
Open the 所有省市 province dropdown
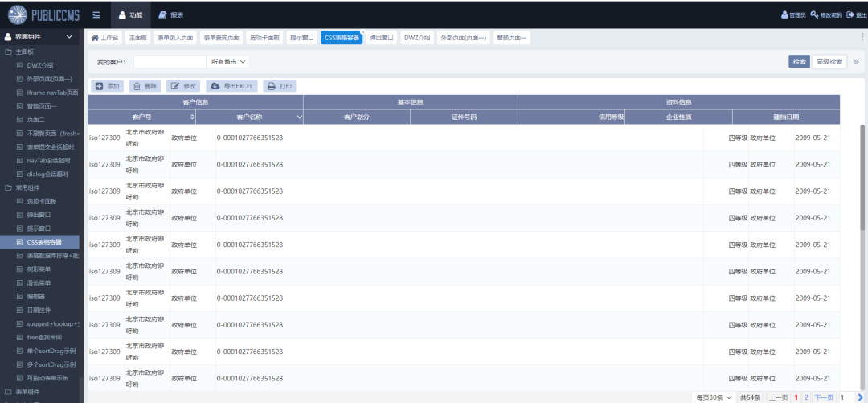tap(229, 61)
